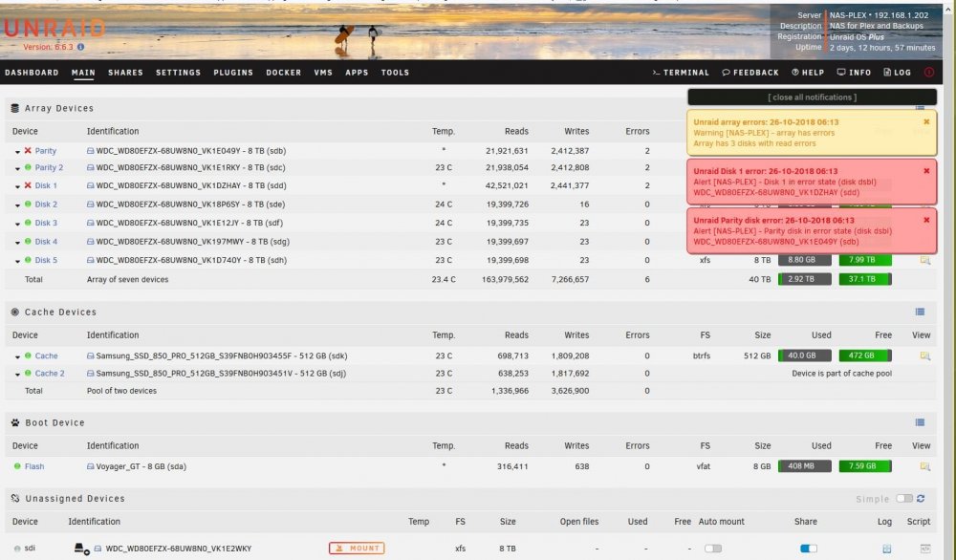
Task: Click the Mount button for sdi
Action: 357,549
